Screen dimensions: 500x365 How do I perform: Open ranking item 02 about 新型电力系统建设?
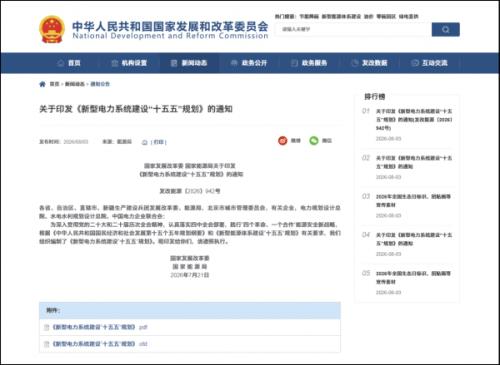pyautogui.click(x=414, y=162)
